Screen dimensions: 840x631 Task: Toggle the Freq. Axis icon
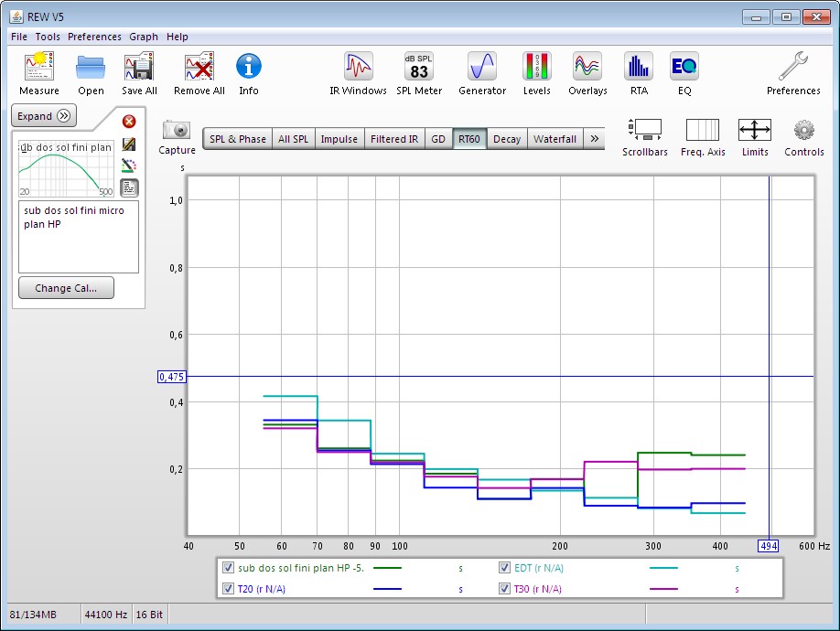coord(703,130)
